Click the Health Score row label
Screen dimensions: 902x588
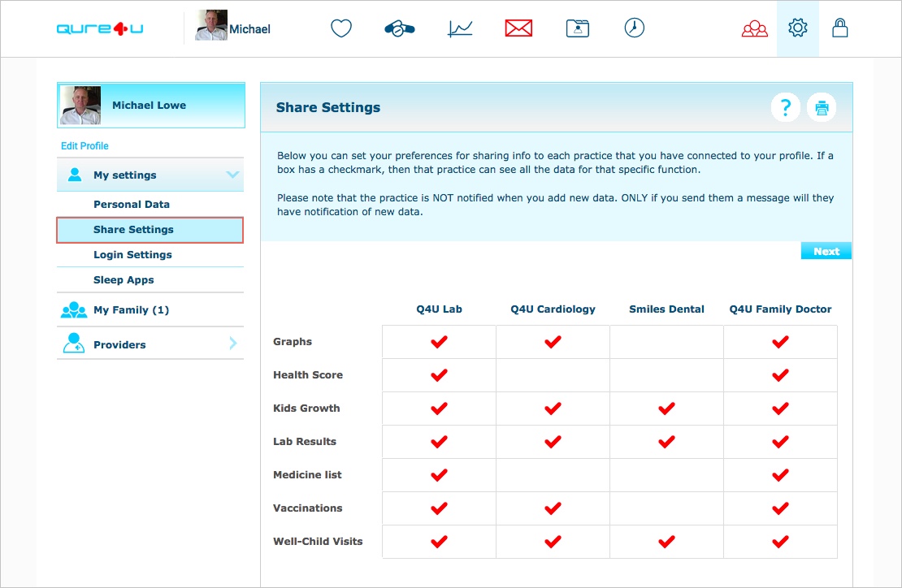point(308,374)
